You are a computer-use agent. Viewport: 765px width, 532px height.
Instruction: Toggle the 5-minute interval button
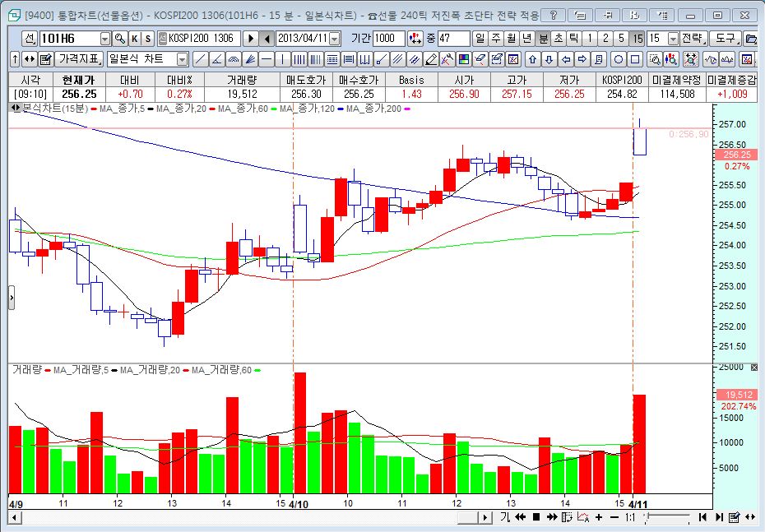(622, 39)
